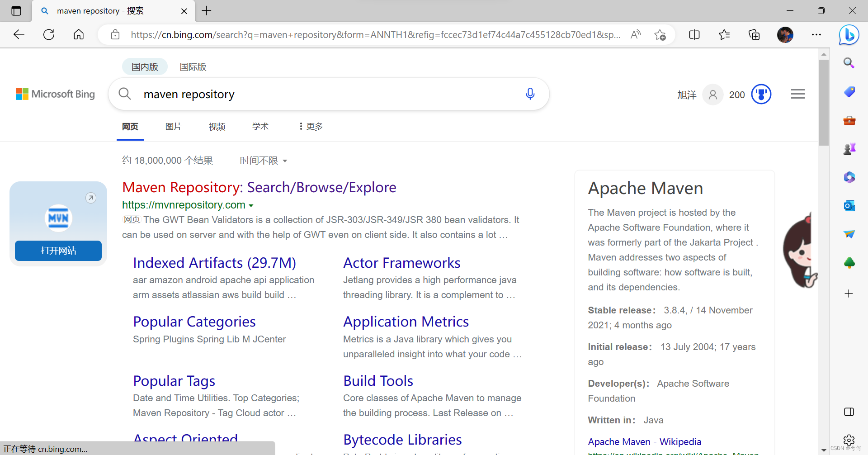The width and height of the screenshot is (868, 455).
Task: Open Actor Frameworks link
Action: point(402,263)
